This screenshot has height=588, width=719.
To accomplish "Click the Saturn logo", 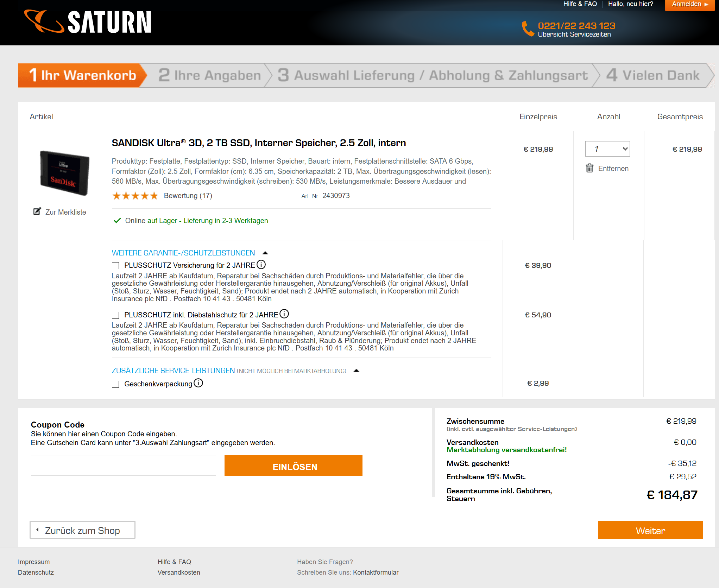I will coord(88,22).
